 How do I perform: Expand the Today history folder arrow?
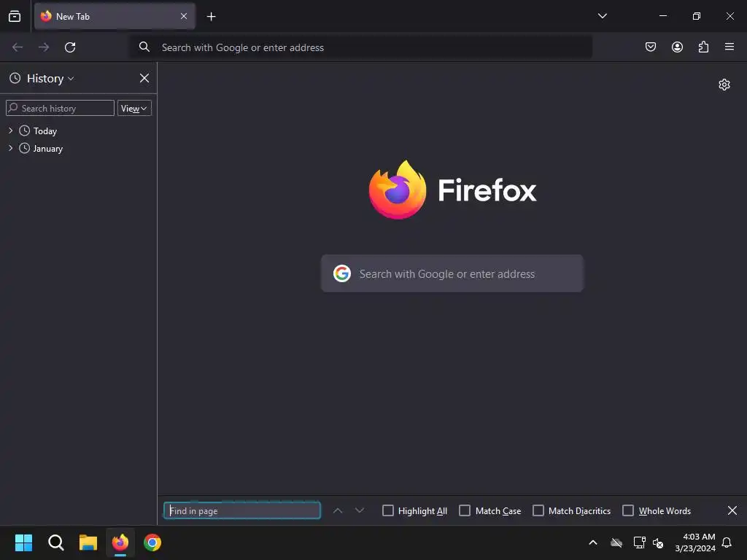click(x=10, y=130)
